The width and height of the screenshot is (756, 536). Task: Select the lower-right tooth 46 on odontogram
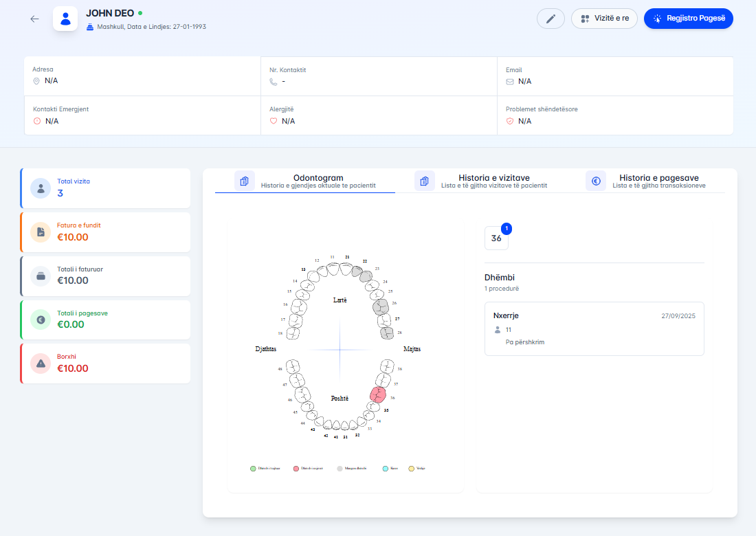(x=300, y=394)
